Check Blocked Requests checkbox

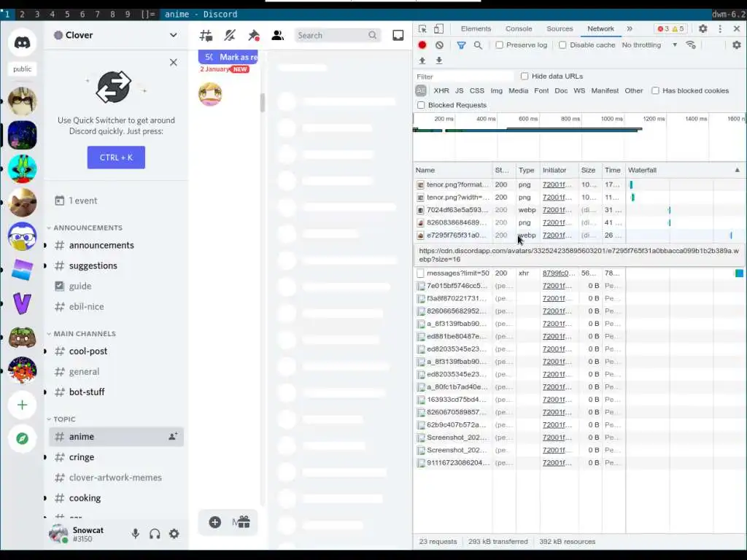[x=421, y=105]
